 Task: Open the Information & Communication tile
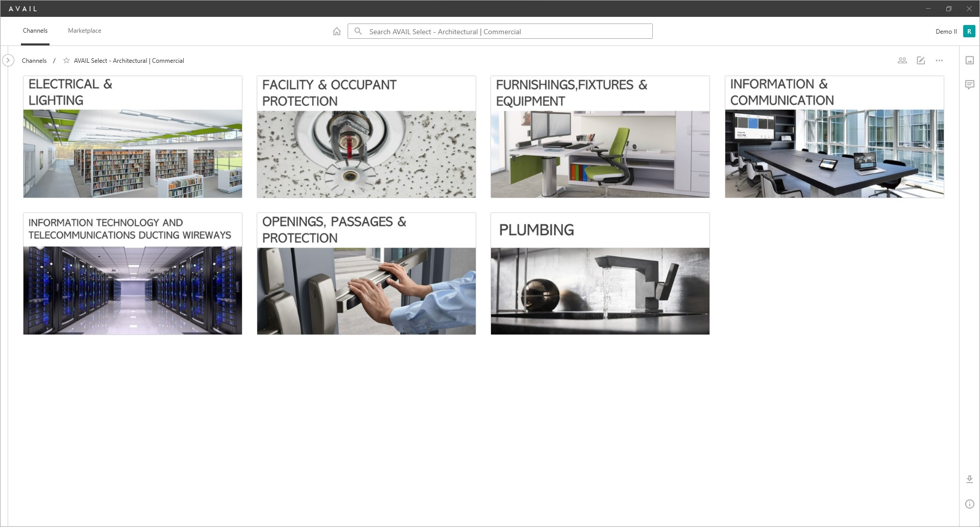coord(835,137)
